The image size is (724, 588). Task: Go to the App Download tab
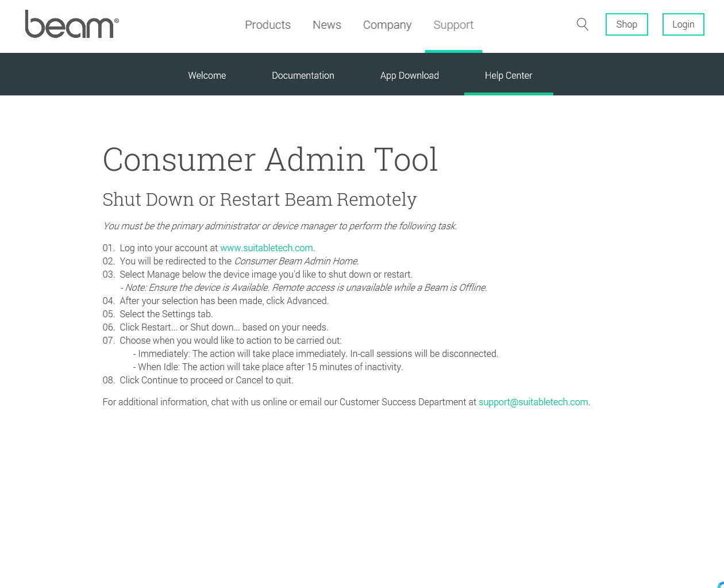[x=410, y=75]
